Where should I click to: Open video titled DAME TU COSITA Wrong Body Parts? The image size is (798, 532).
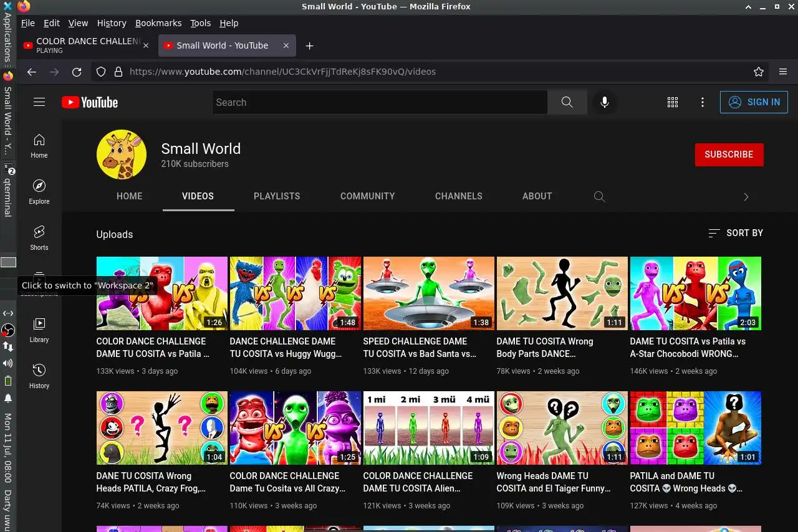point(545,348)
